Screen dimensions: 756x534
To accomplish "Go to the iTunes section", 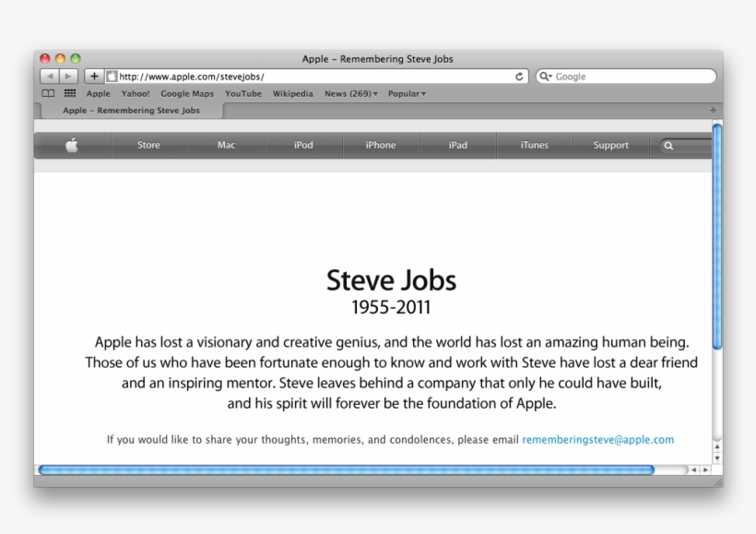I will click(534, 145).
